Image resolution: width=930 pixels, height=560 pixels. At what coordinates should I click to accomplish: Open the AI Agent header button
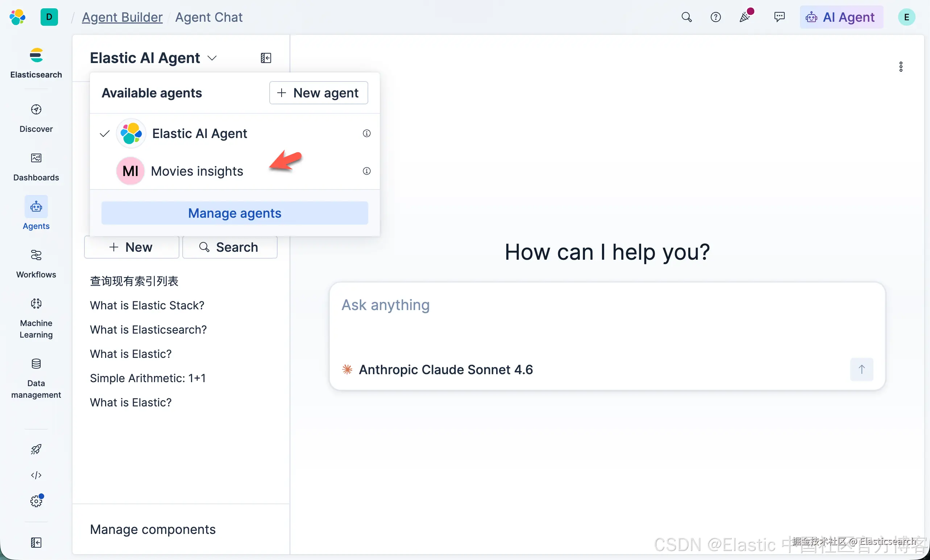point(841,17)
